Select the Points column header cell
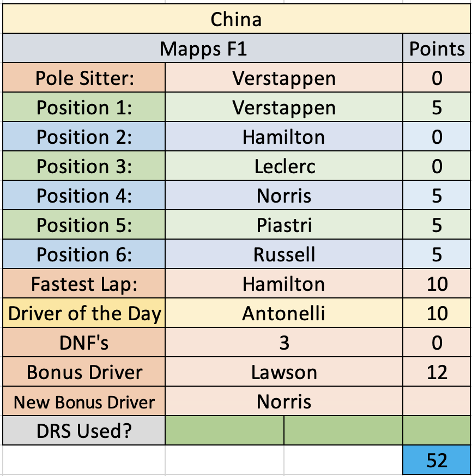Viewport: 472px width, 476px height. pos(437,48)
